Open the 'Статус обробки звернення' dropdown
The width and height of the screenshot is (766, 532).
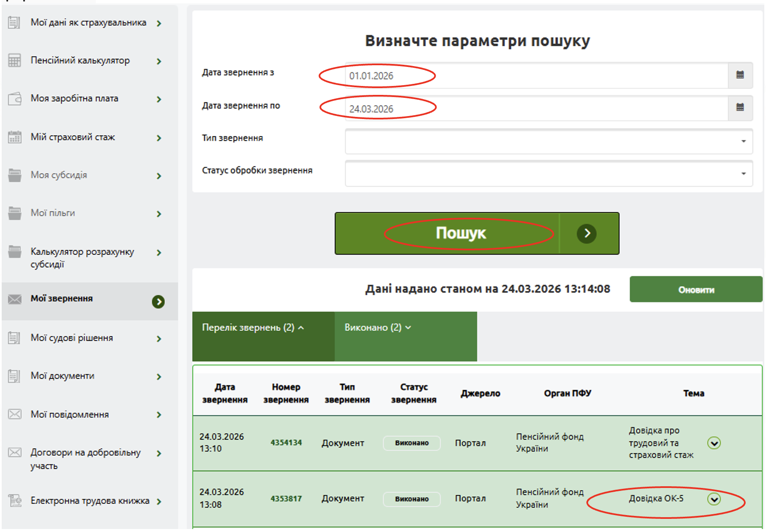tap(548, 174)
